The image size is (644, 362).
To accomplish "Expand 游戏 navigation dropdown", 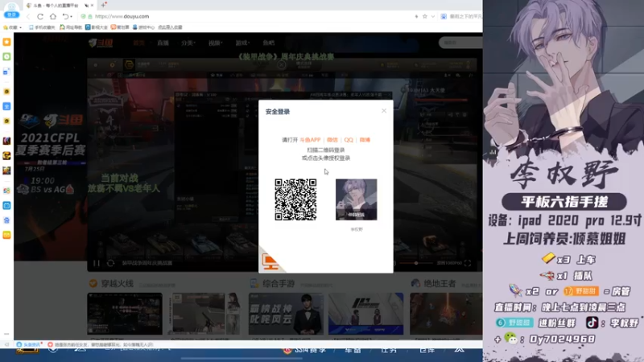I will point(242,43).
